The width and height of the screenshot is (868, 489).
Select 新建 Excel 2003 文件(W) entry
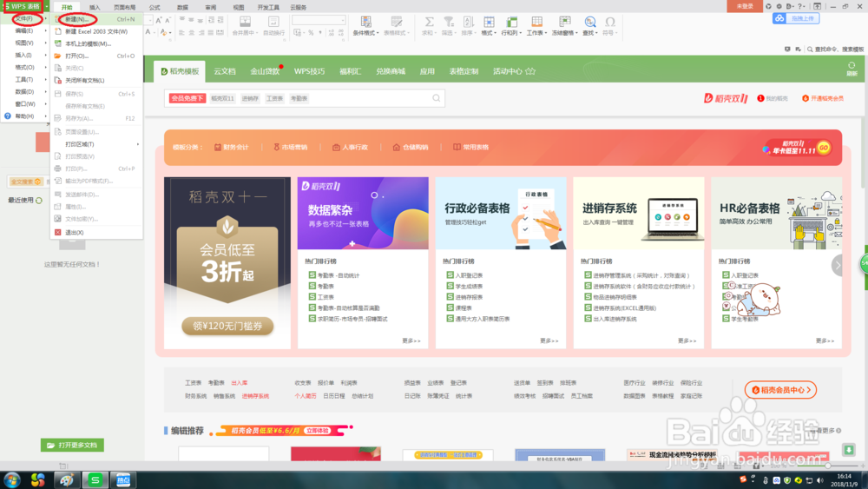point(96,31)
